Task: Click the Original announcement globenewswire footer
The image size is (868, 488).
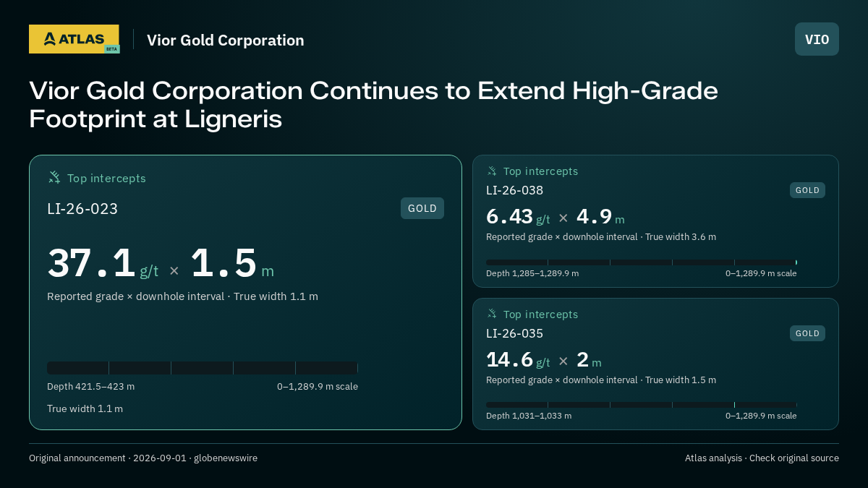Action: point(143,458)
